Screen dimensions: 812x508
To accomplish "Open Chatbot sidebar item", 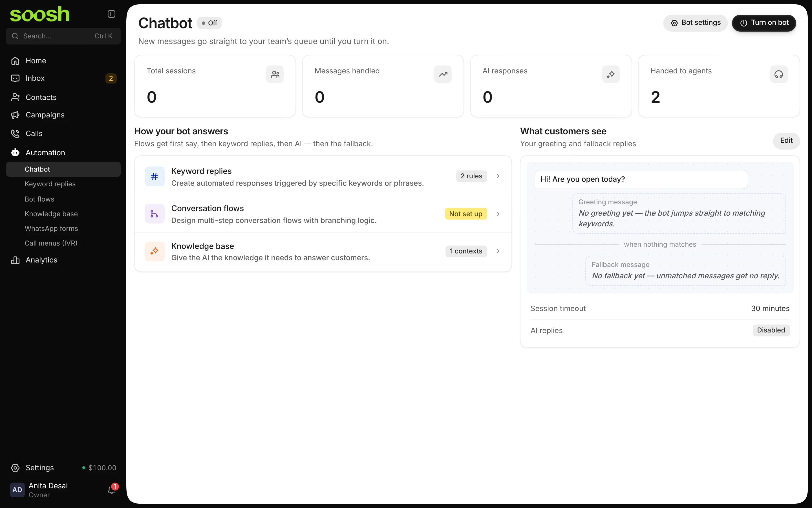I will (63, 169).
